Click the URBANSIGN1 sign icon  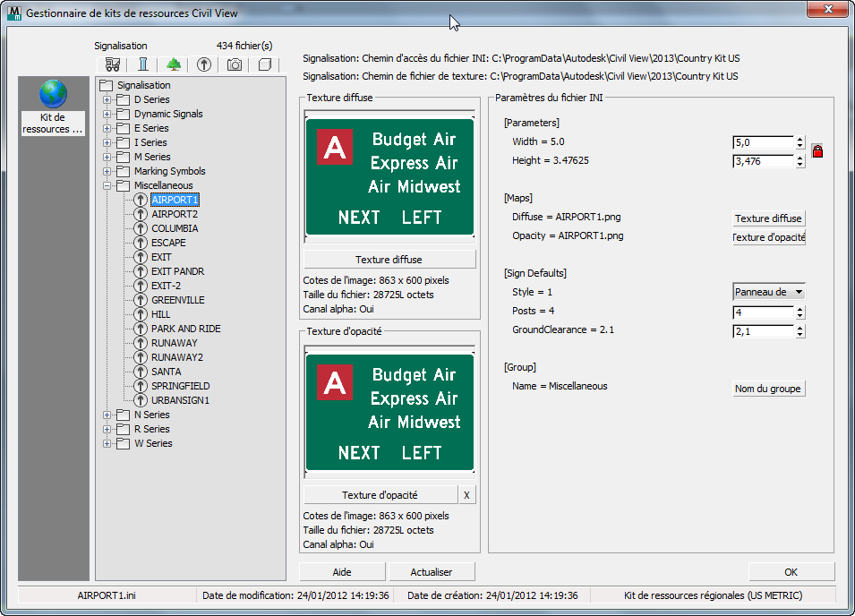141,400
